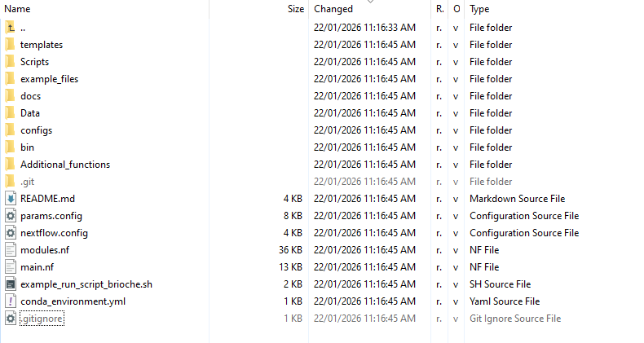The height and width of the screenshot is (343, 644).
Task: Sort files by the Name column header
Action: (x=18, y=9)
